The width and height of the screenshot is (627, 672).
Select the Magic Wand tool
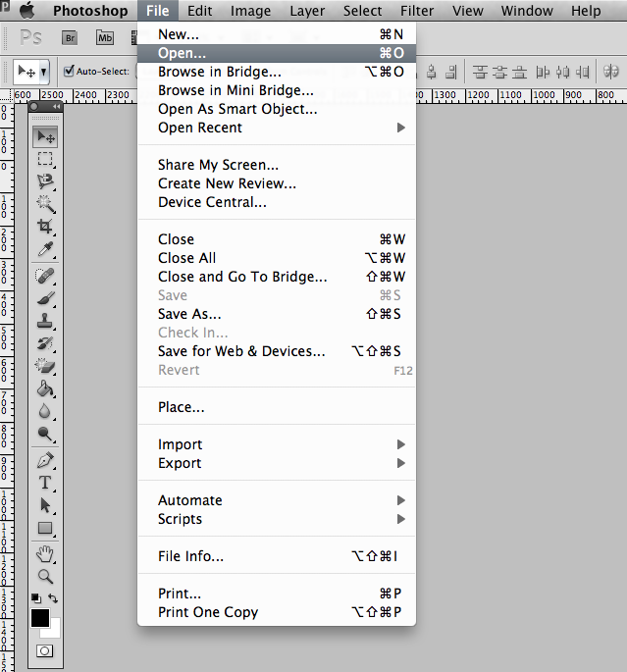coord(45,204)
